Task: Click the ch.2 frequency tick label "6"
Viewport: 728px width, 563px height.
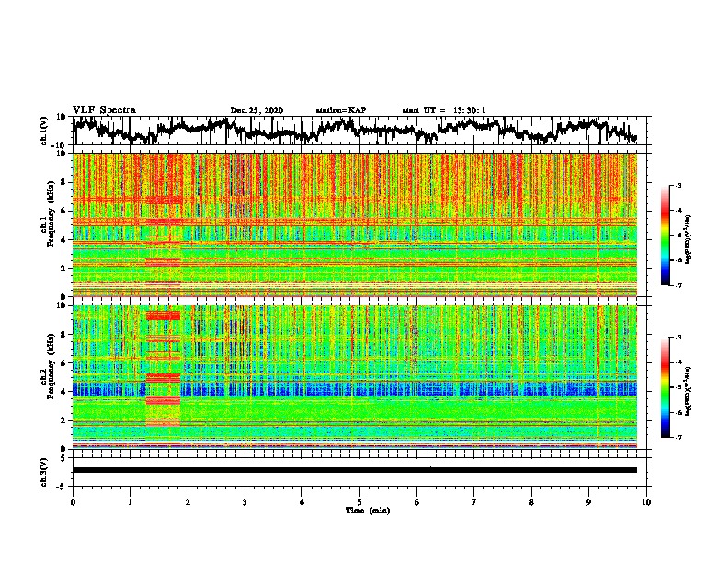Action: pyautogui.click(x=64, y=363)
